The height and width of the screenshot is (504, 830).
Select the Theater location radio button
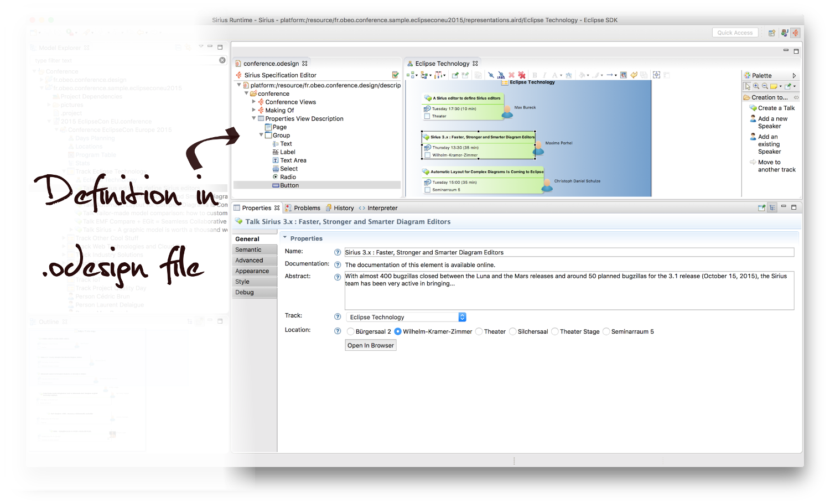pos(479,331)
